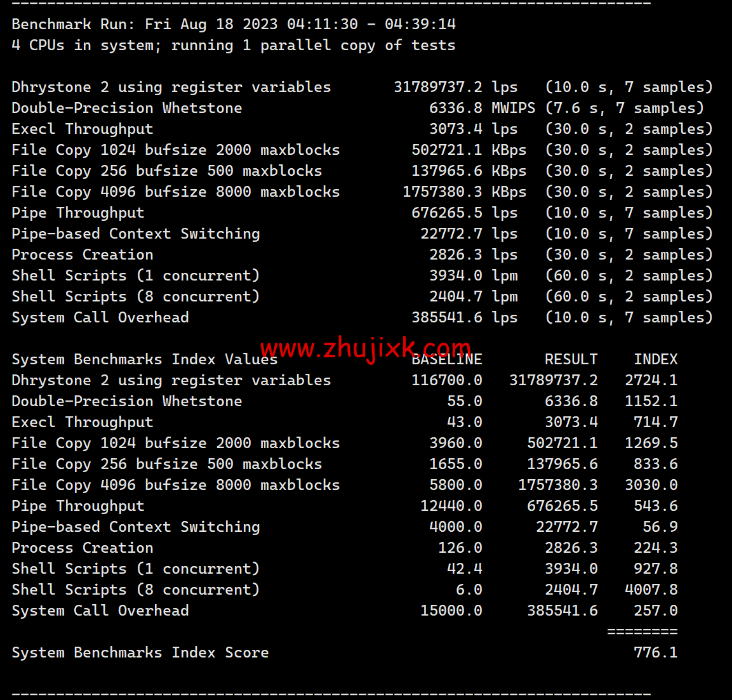Viewport: 732px width, 700px height.
Task: Select the INDEX column header
Action: [655, 359]
